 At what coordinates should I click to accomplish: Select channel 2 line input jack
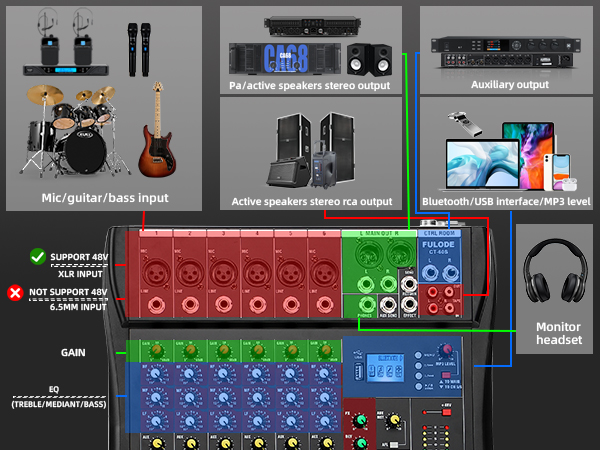[190, 305]
